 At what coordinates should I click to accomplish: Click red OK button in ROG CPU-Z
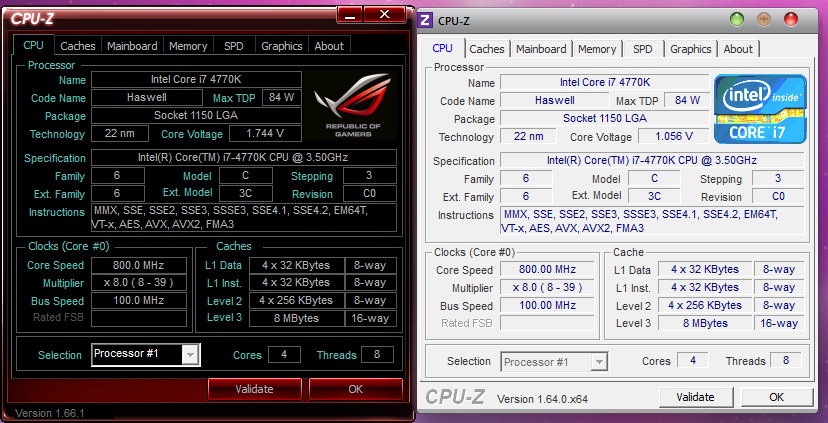355,389
